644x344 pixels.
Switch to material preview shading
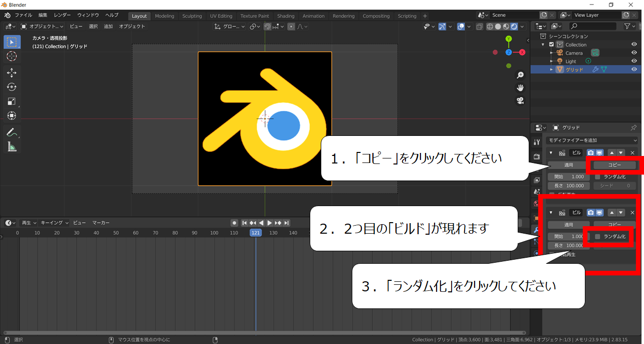point(506,27)
